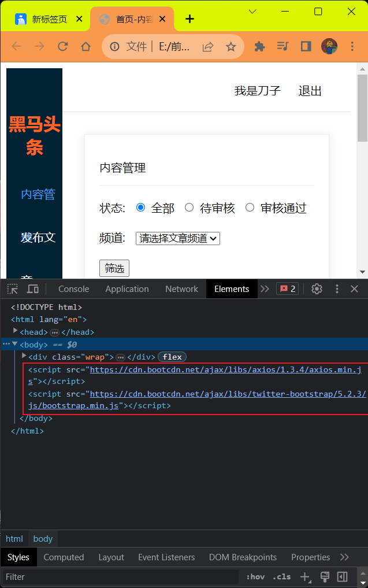Click the 我是刀子 username

click(258, 91)
